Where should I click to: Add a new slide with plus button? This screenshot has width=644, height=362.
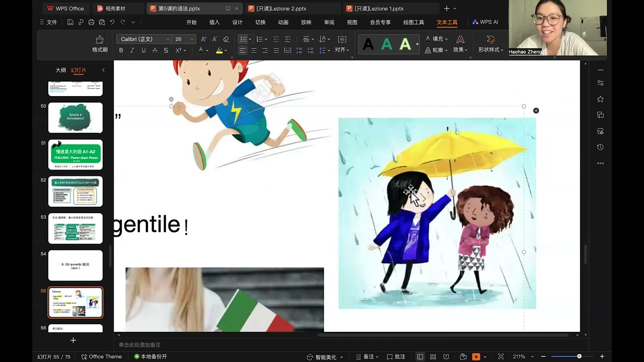[x=73, y=340]
